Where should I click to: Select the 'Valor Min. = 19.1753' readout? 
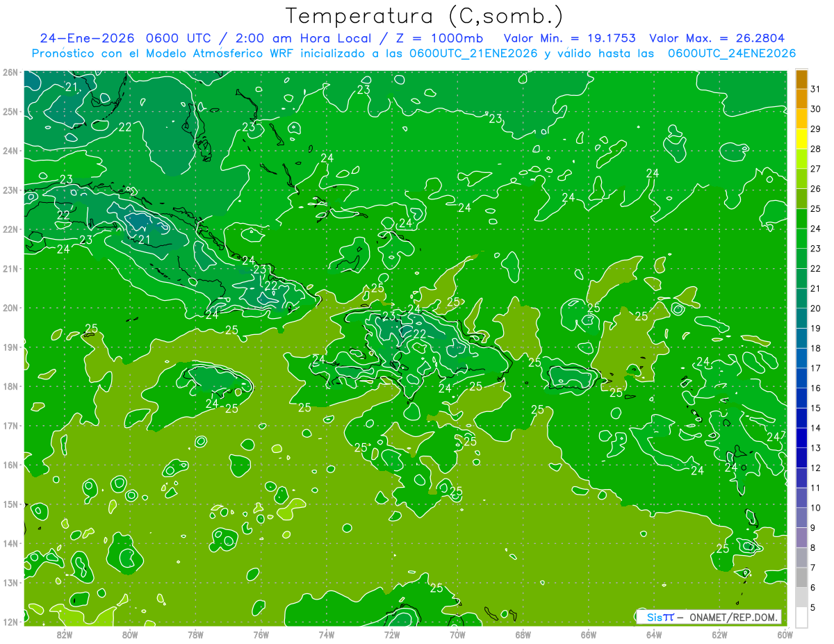tap(571, 38)
